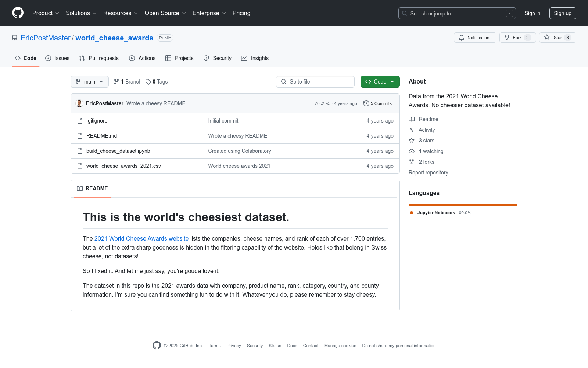This screenshot has height=368, width=588.
Task: Click the Terms footer link
Action: 215,346
